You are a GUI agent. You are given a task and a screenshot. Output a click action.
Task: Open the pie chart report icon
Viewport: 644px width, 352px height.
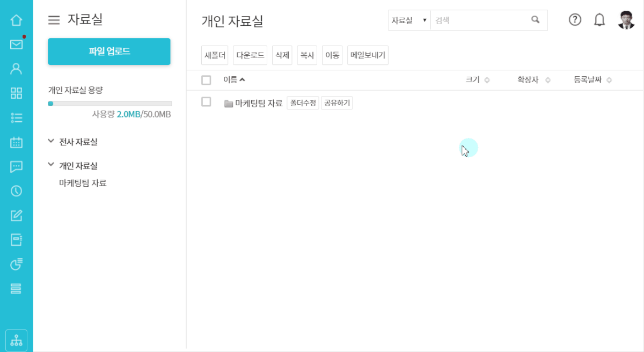point(16,264)
